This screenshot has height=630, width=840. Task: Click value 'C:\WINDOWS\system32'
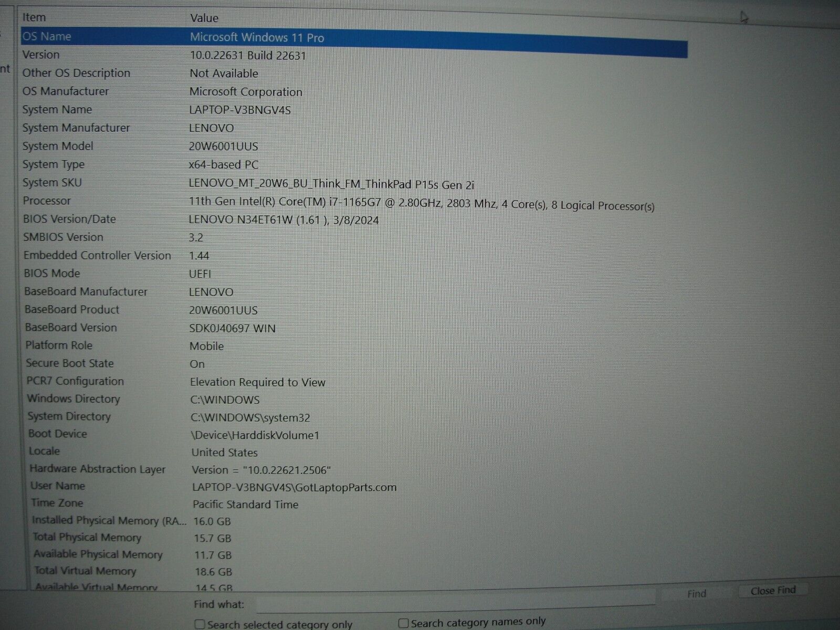(250, 418)
